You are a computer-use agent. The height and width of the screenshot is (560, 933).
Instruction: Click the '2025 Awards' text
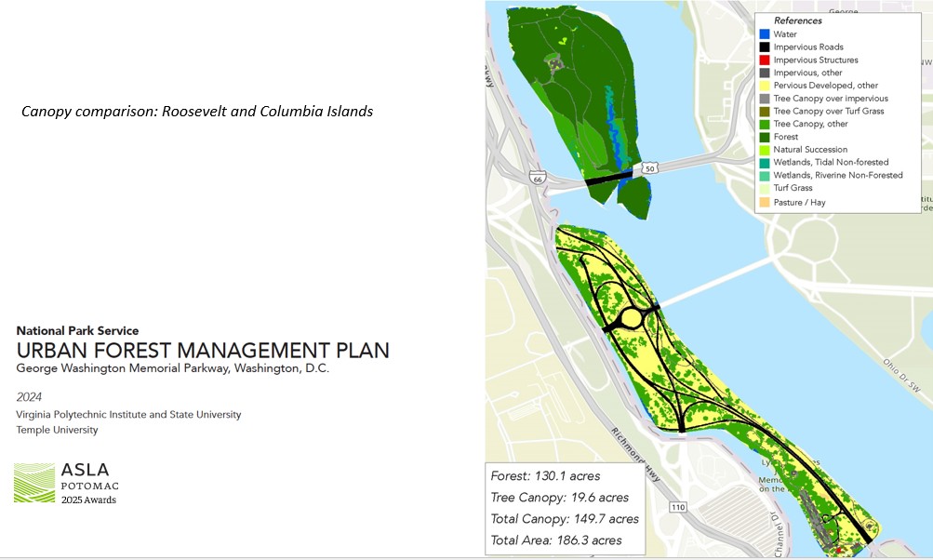coord(88,500)
